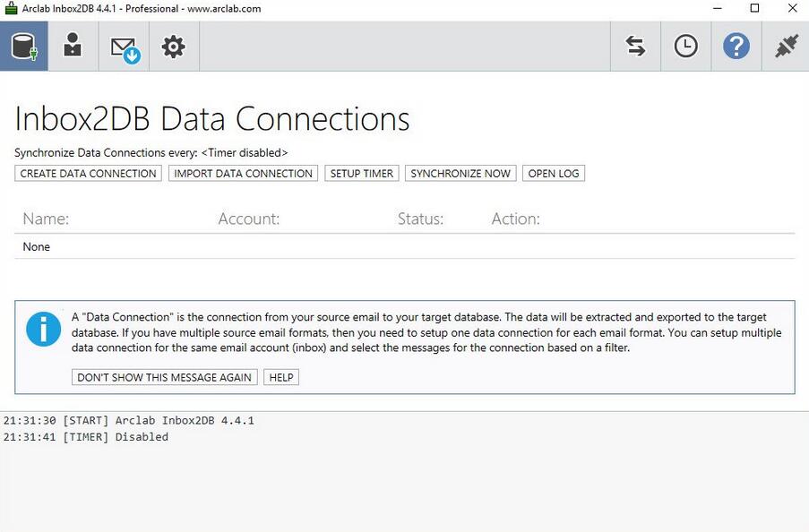Screen dimensions: 809x532
Task: Open the settings gear icon
Action: [174, 46]
